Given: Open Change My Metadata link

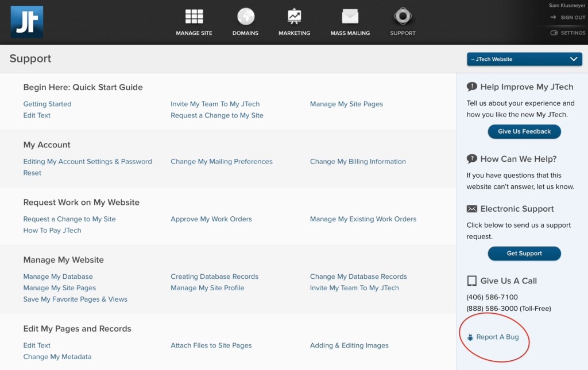Looking at the screenshot, I should point(57,357).
